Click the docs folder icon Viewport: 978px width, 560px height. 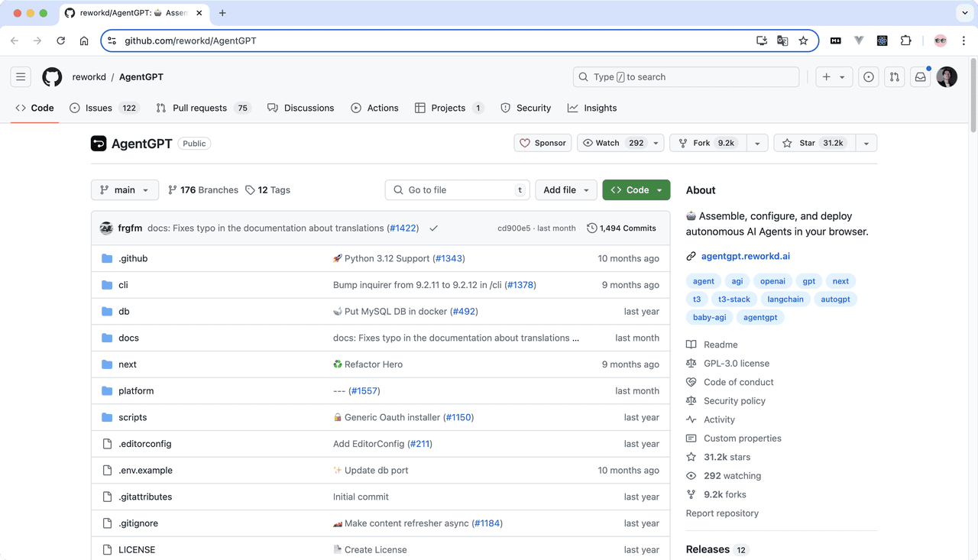point(107,338)
